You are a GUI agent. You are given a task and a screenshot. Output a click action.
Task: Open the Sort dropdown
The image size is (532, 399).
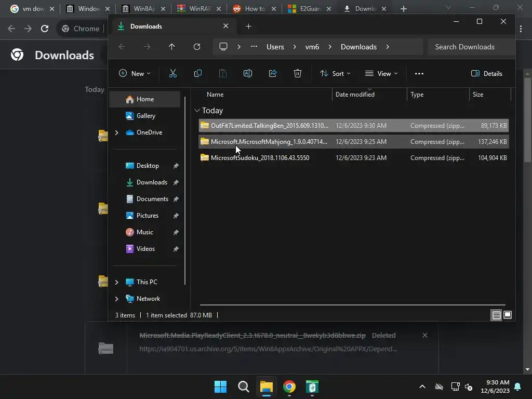[335, 73]
